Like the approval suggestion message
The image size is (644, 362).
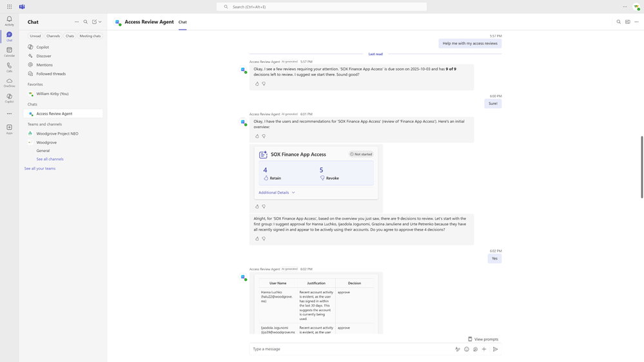point(257,239)
